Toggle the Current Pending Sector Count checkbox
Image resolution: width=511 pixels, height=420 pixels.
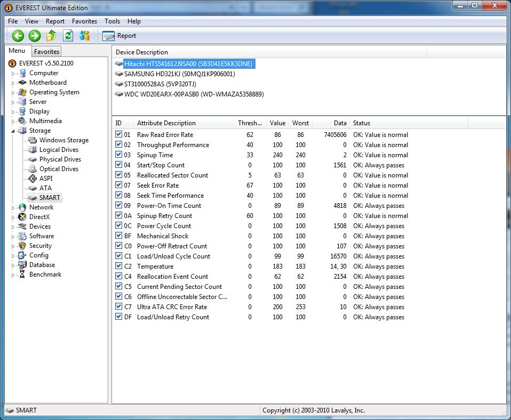[118, 286]
